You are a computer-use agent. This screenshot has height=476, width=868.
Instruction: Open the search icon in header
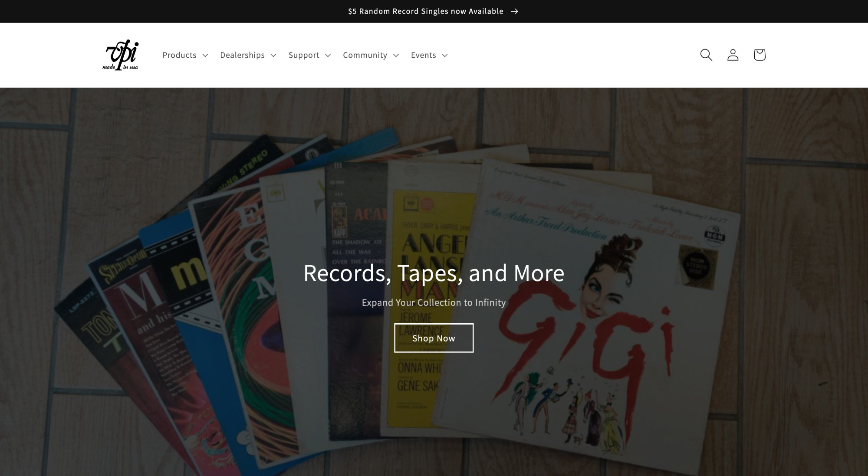pyautogui.click(x=706, y=55)
